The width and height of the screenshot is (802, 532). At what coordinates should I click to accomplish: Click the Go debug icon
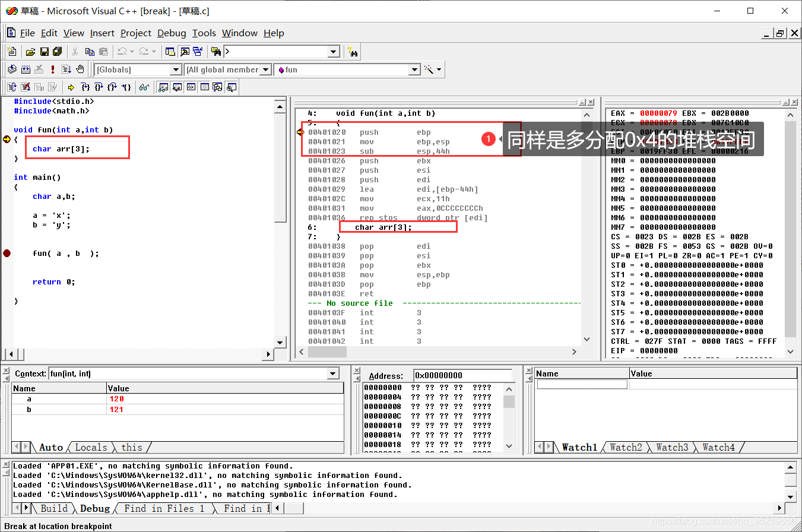click(x=66, y=69)
